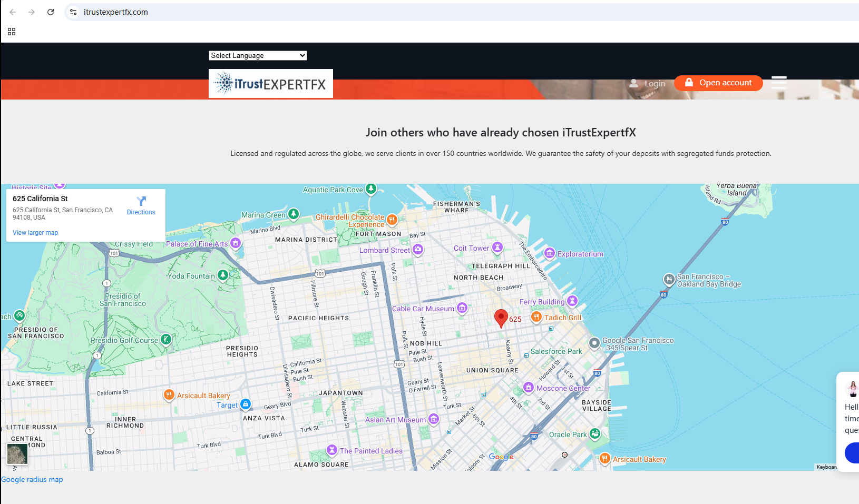
Task: Select the Marina Green park marker
Action: point(294,214)
